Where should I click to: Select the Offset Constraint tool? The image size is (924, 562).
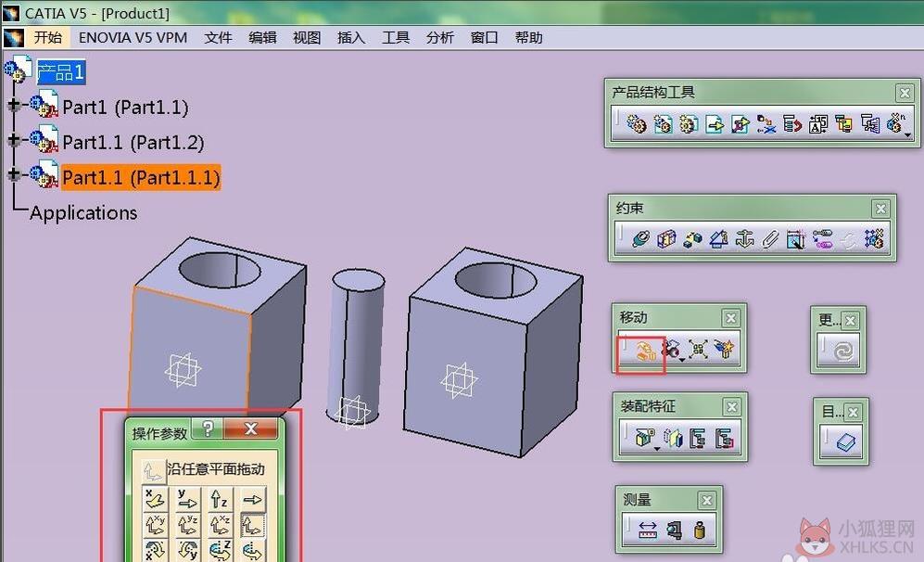coord(692,239)
